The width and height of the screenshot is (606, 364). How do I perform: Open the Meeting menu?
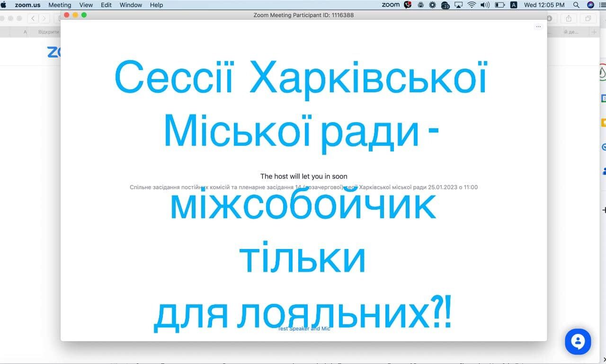pos(60,5)
